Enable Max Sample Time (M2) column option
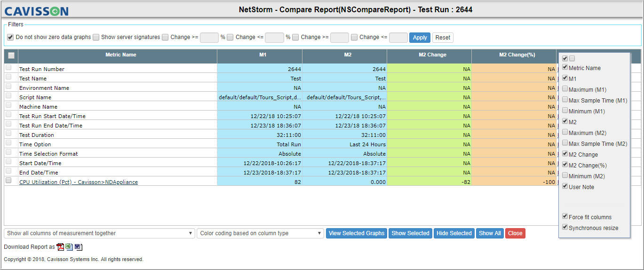Viewport: 644px width, 270px height. tap(565, 143)
